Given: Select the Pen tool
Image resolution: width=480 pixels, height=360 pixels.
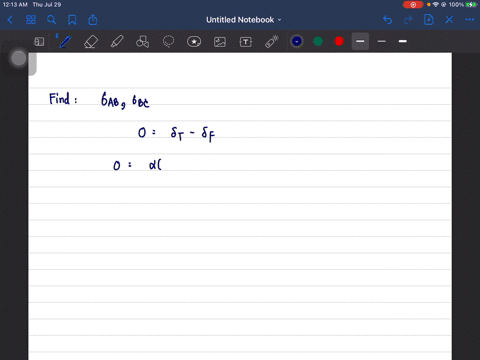Looking at the screenshot, I should pyautogui.click(x=65, y=42).
